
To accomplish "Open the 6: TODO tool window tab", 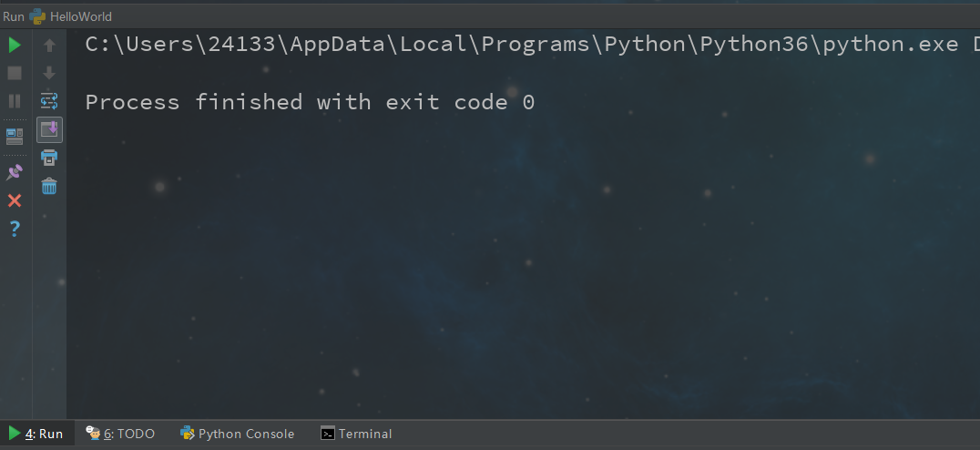I will click(x=120, y=434).
